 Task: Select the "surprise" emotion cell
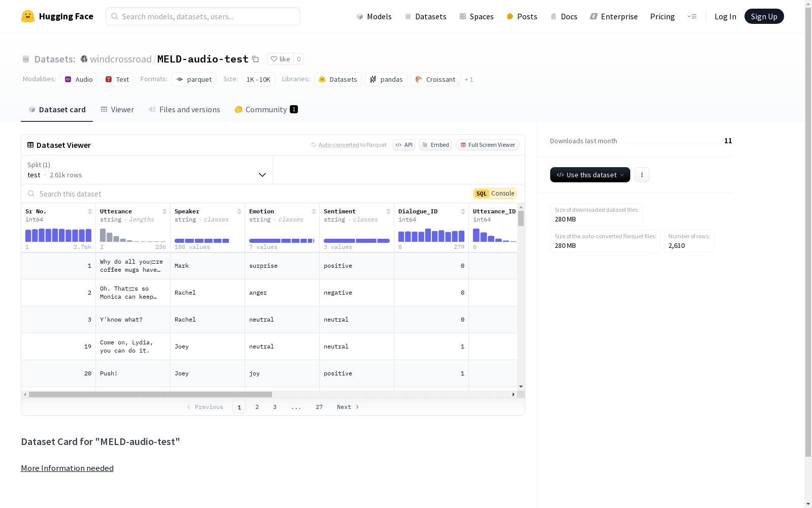(x=282, y=266)
